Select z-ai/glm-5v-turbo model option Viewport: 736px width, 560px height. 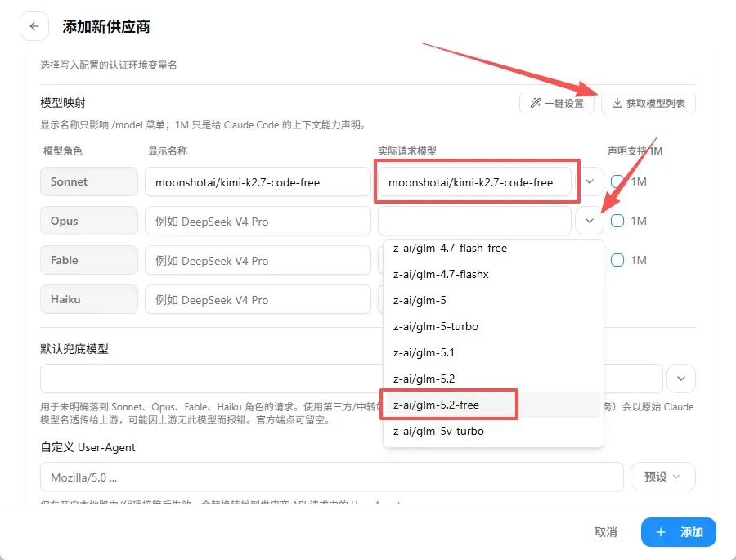(493, 431)
